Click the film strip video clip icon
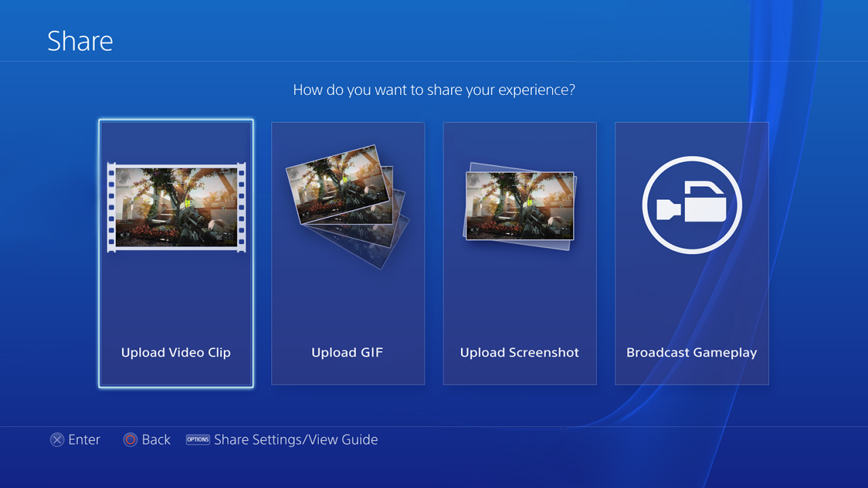 (176, 207)
